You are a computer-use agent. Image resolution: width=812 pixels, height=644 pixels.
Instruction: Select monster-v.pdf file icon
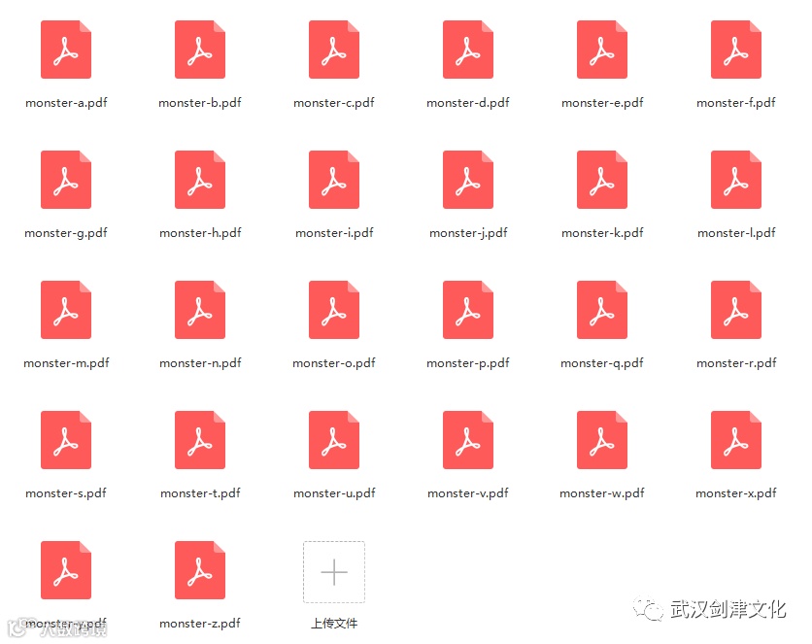pyautogui.click(x=468, y=440)
